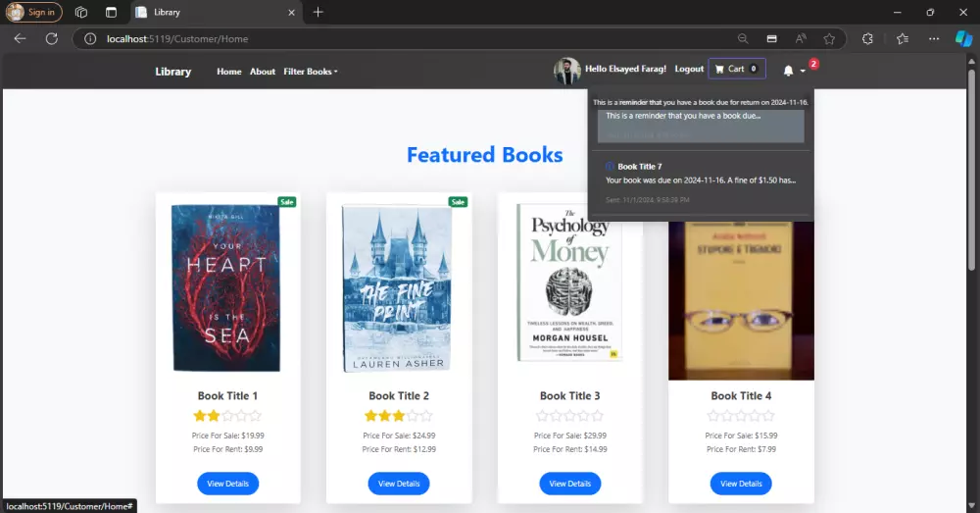Click the user profile avatar picture
980x513 pixels.
pyautogui.click(x=567, y=70)
